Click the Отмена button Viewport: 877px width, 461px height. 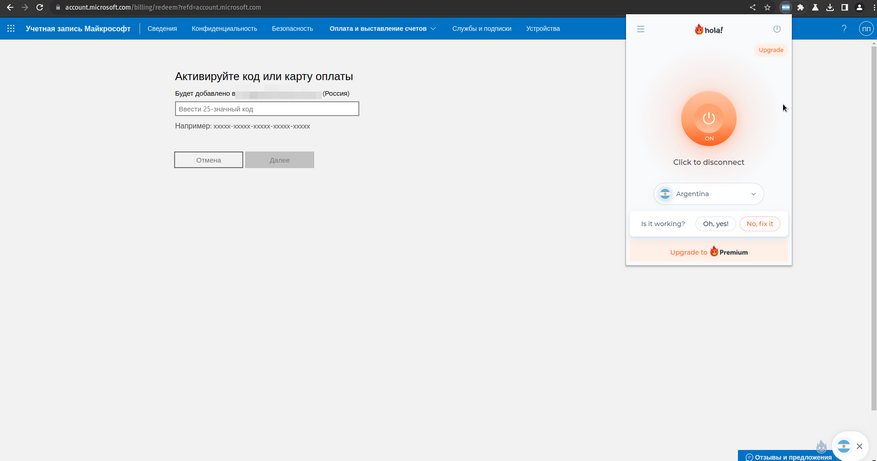pyautogui.click(x=209, y=160)
